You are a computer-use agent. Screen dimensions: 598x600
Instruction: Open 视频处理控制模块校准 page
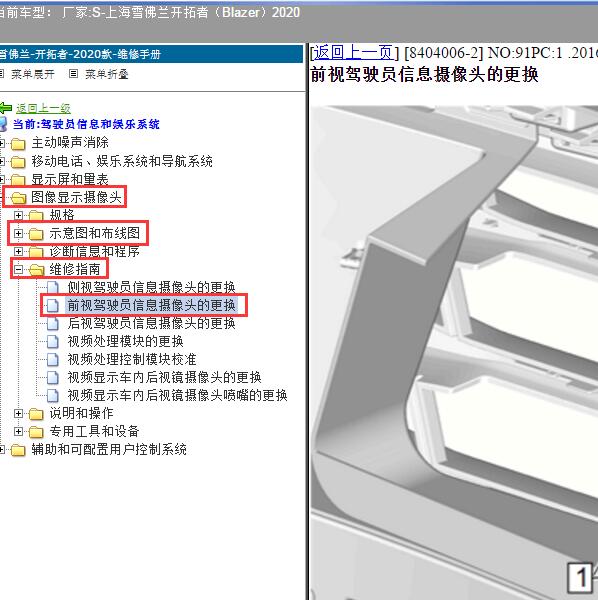[x=132, y=359]
